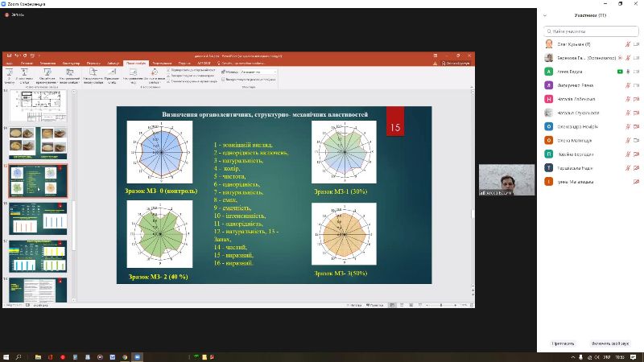The width and height of the screenshot is (644, 362).
Task: Open the Present Online (Онлайн-презентация) dropdown
Action: pos(47,76)
